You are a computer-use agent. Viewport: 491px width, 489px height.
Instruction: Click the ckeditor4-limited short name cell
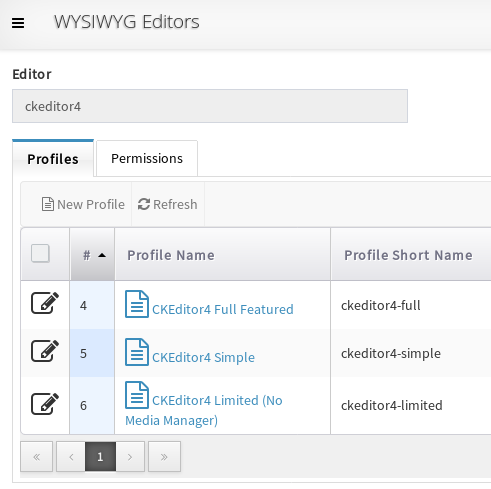pyautogui.click(x=411, y=405)
